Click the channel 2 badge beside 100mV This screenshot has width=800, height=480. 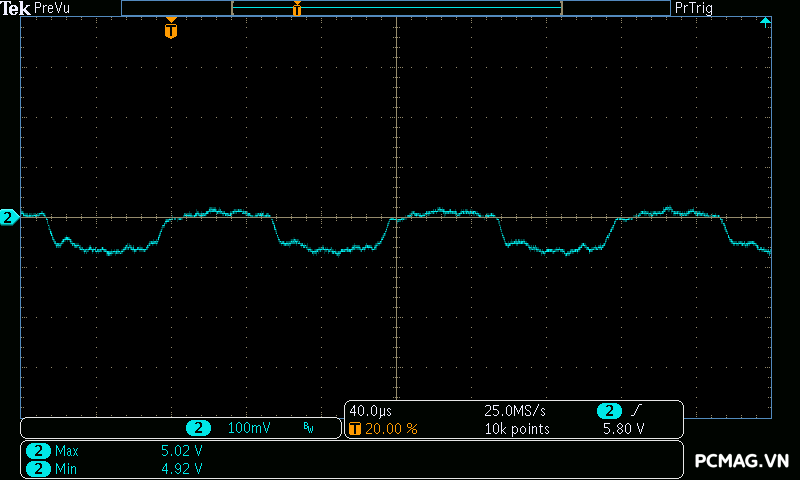coord(198,428)
